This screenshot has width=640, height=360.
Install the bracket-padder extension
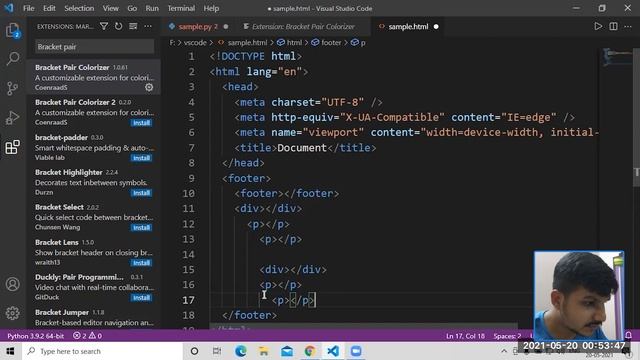click(x=141, y=158)
